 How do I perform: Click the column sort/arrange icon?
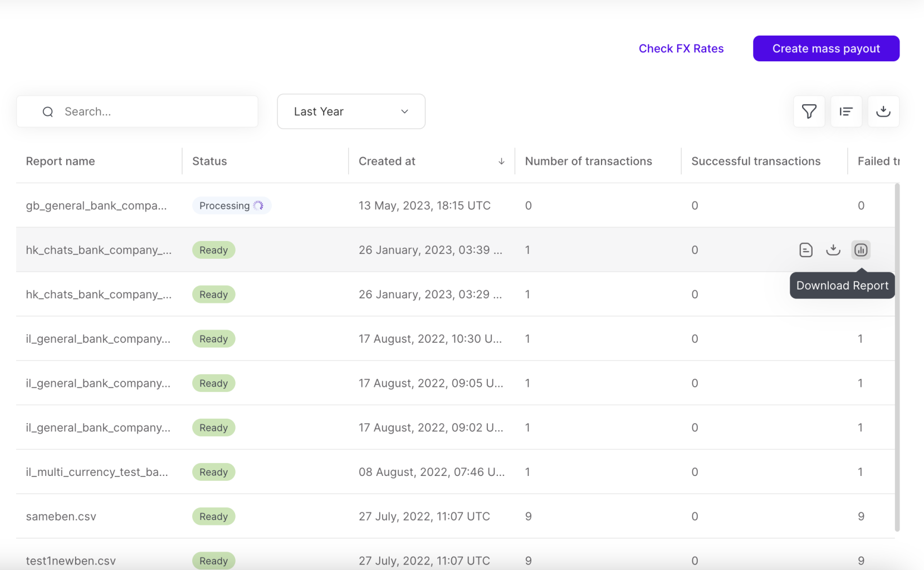click(846, 111)
